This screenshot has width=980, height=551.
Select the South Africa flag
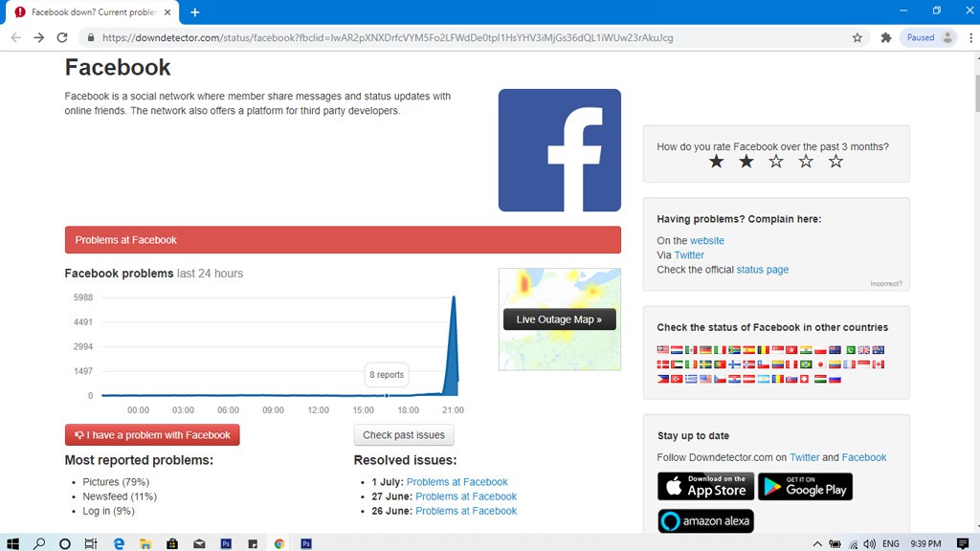pos(734,350)
